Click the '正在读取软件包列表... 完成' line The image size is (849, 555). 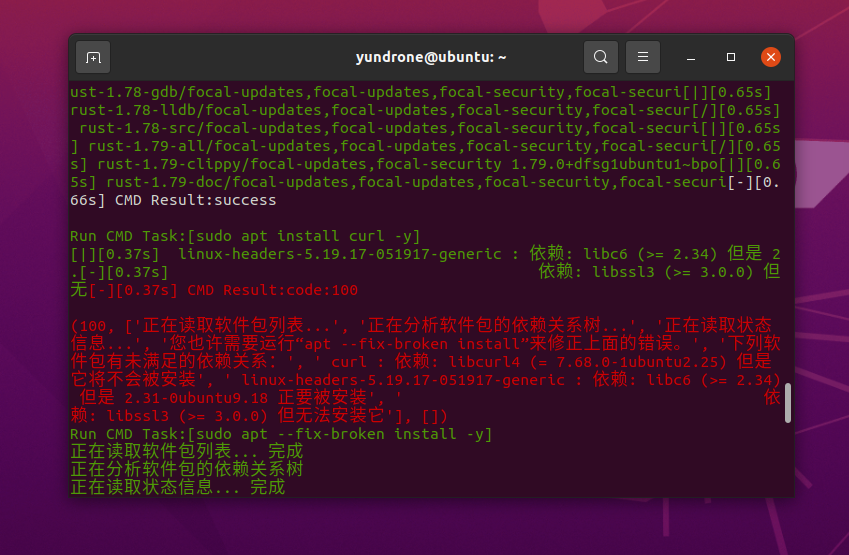click(x=187, y=452)
